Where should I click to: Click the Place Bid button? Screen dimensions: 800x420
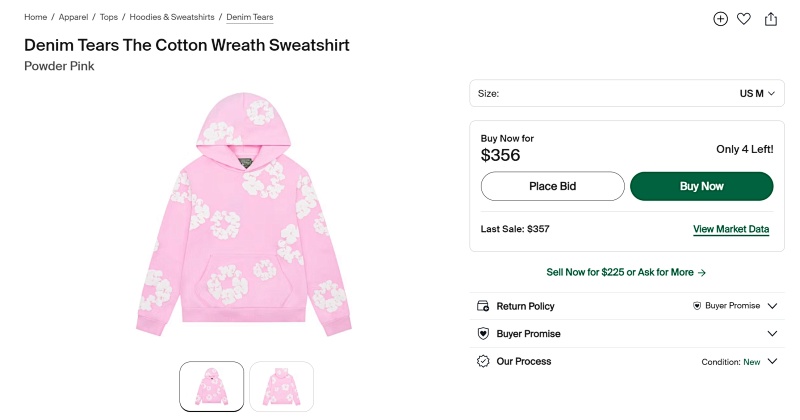pyautogui.click(x=553, y=186)
